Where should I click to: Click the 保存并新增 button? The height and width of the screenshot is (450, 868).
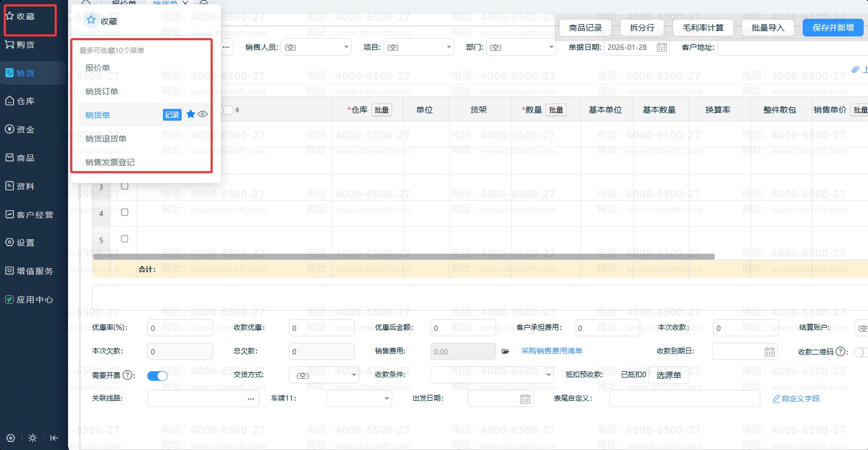833,27
